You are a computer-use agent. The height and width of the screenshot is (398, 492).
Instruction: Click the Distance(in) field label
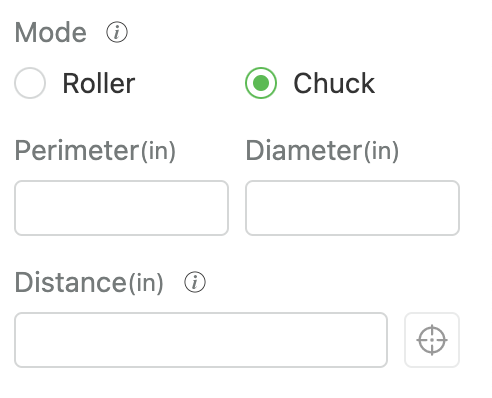pyautogui.click(x=89, y=283)
